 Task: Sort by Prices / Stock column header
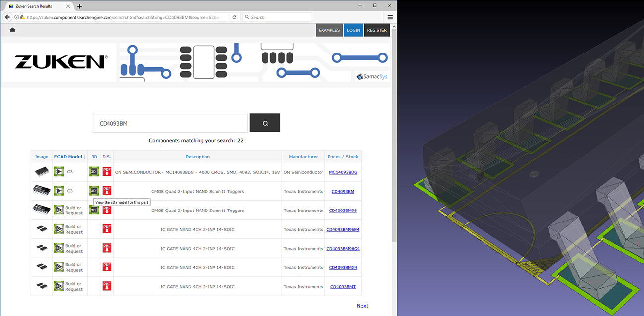[343, 157]
